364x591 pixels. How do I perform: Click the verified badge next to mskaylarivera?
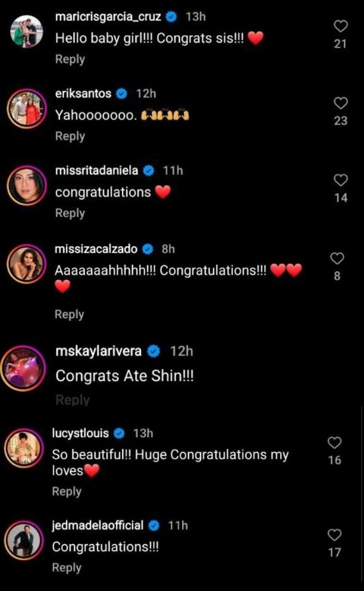tap(153, 351)
